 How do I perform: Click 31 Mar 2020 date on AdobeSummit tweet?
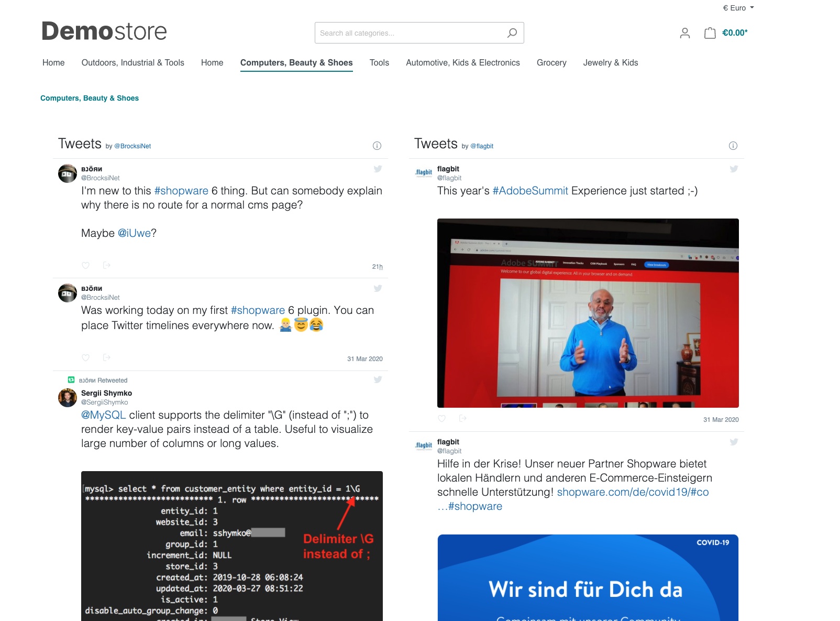coord(721,420)
